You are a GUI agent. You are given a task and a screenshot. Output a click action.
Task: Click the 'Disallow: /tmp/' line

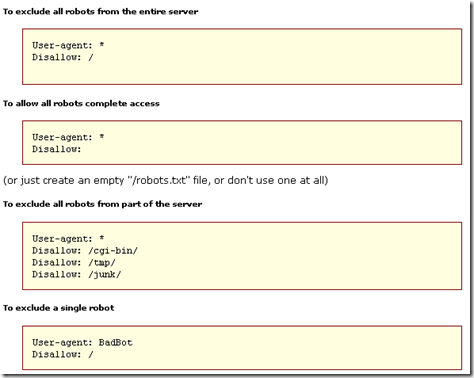click(74, 263)
